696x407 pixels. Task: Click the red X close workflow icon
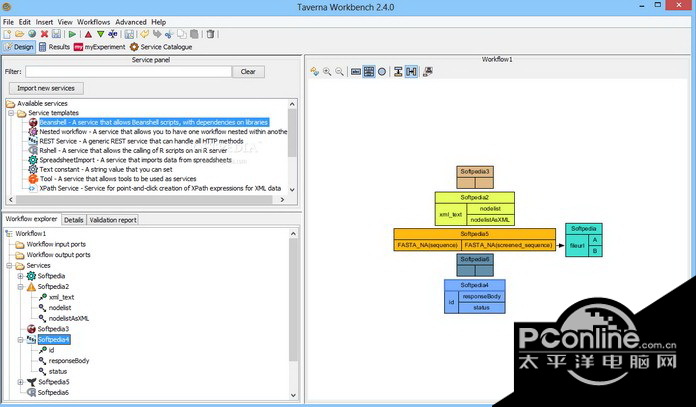44,33
